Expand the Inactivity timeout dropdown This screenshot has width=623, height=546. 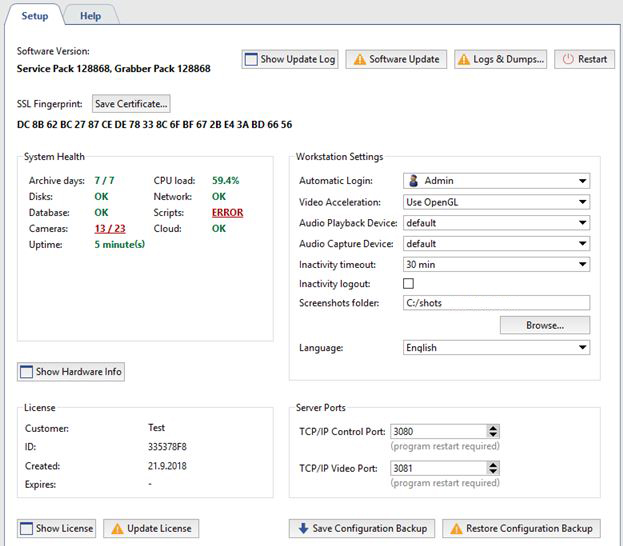pos(496,264)
